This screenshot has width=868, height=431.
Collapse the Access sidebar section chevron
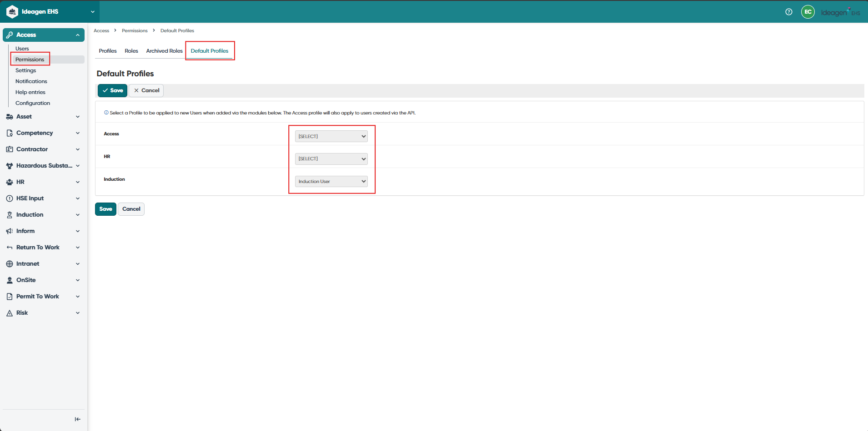tap(78, 35)
